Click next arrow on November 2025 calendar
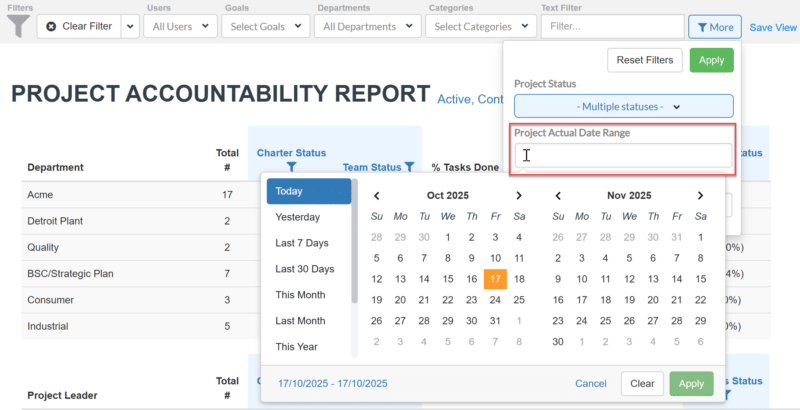 pyautogui.click(x=700, y=196)
